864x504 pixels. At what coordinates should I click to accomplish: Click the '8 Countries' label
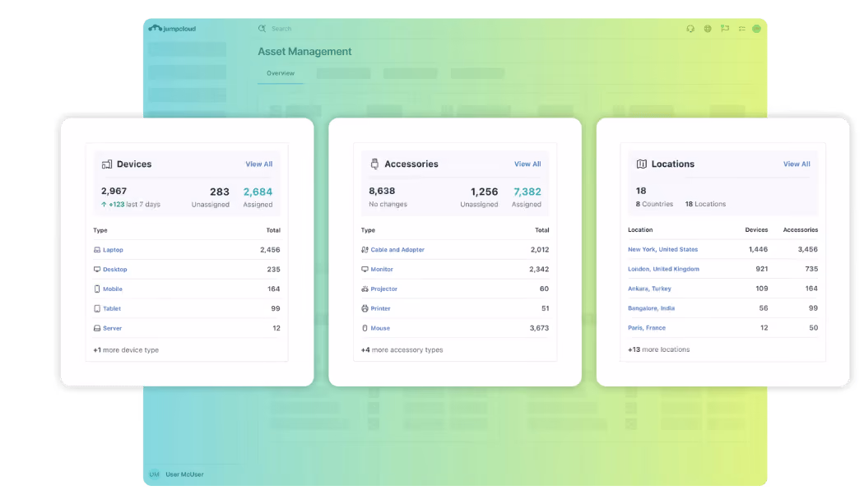(654, 205)
